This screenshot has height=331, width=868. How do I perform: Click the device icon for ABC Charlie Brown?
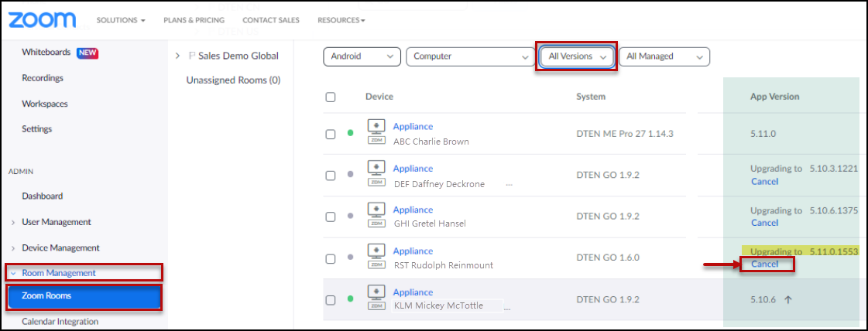click(376, 133)
